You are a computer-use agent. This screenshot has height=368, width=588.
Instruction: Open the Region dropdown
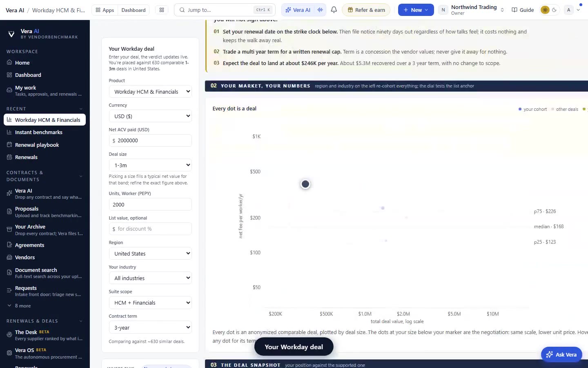[150, 254]
